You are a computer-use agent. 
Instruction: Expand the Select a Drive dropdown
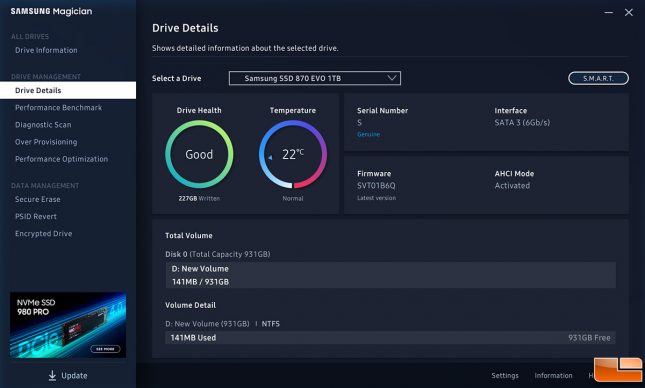(315, 78)
